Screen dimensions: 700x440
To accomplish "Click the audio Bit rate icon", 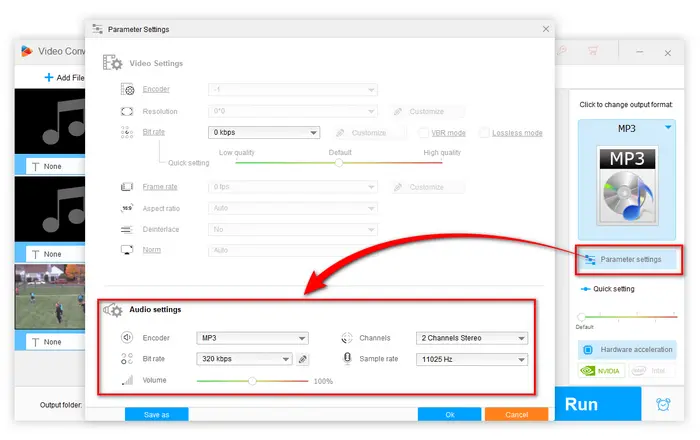I will pyautogui.click(x=127, y=359).
